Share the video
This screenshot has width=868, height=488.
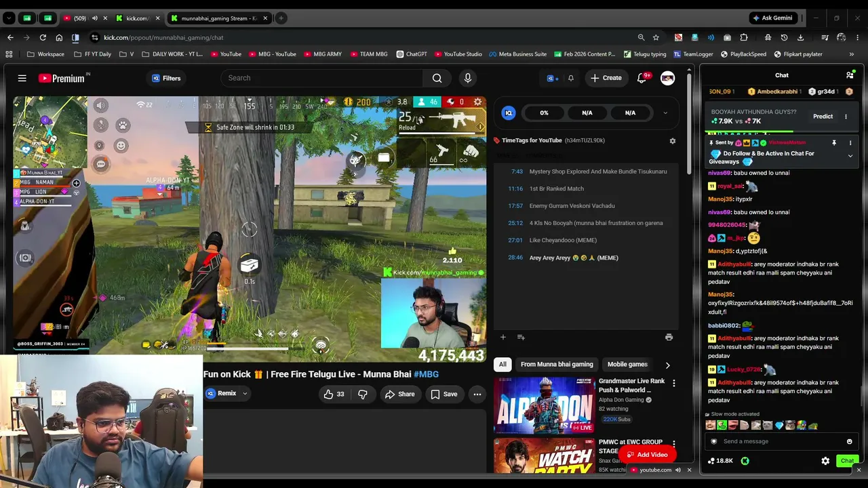[399, 394]
